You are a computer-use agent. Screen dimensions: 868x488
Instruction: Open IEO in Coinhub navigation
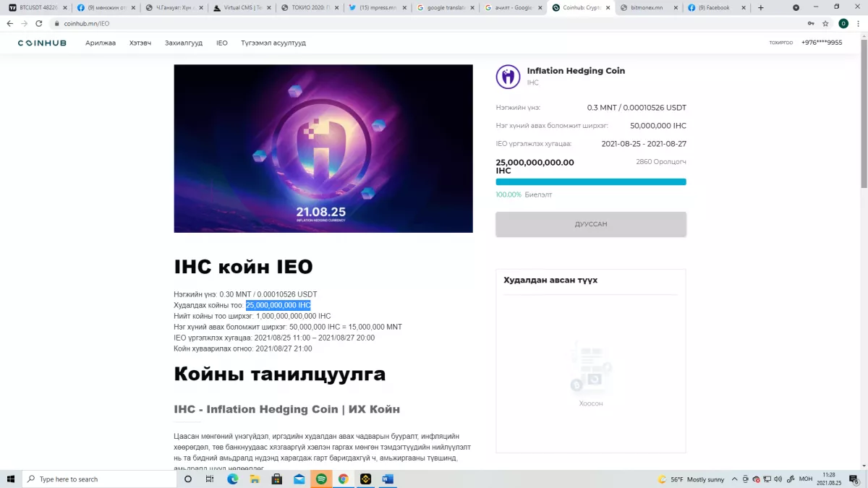click(x=222, y=43)
